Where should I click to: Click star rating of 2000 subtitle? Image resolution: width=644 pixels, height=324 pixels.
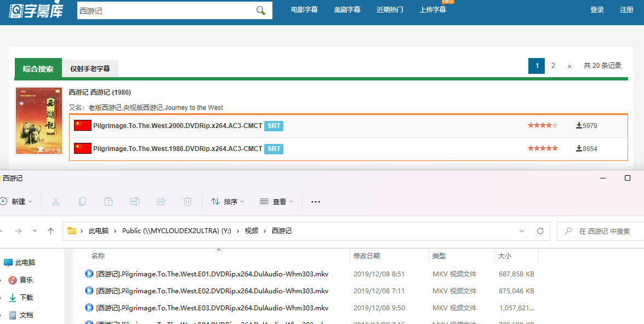(x=543, y=125)
